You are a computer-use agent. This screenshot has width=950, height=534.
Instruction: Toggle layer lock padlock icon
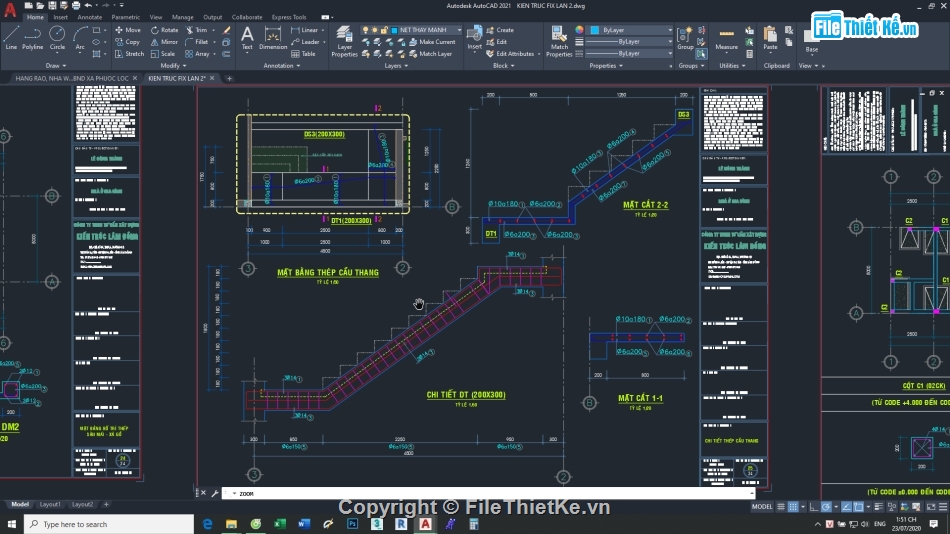point(384,30)
